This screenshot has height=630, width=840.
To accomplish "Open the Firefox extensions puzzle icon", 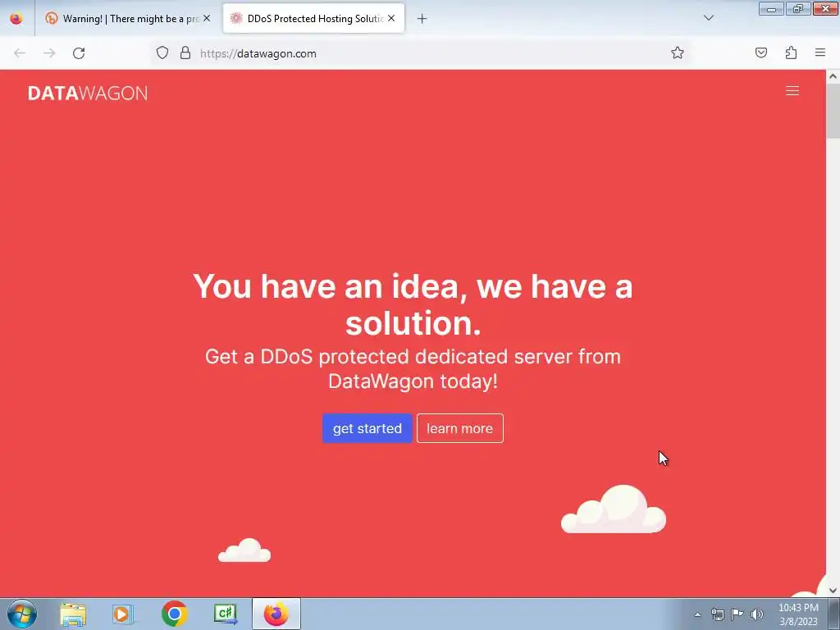I will (791, 52).
